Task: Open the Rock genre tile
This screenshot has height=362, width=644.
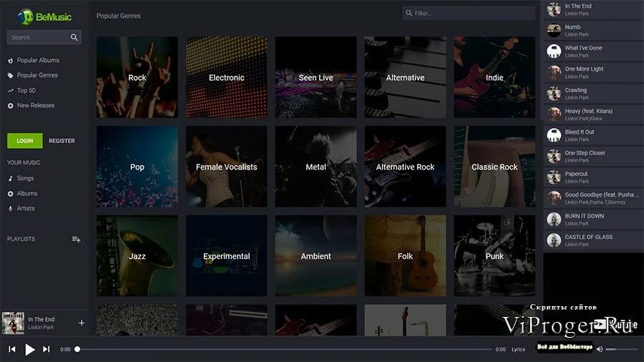Action: pos(137,77)
